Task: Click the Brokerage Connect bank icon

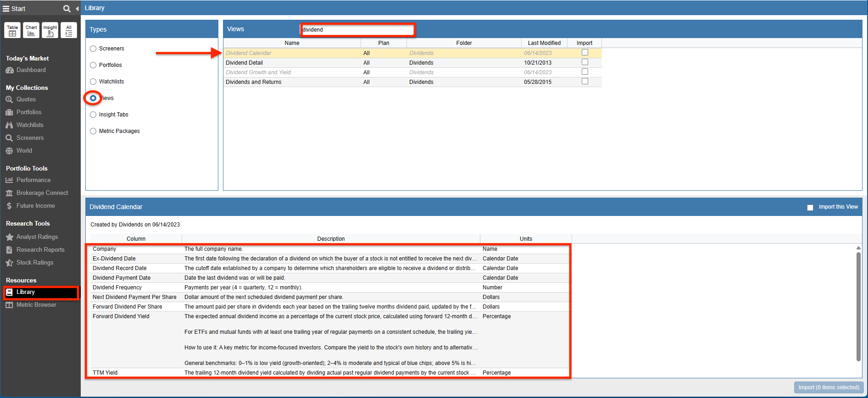Action: pos(9,193)
